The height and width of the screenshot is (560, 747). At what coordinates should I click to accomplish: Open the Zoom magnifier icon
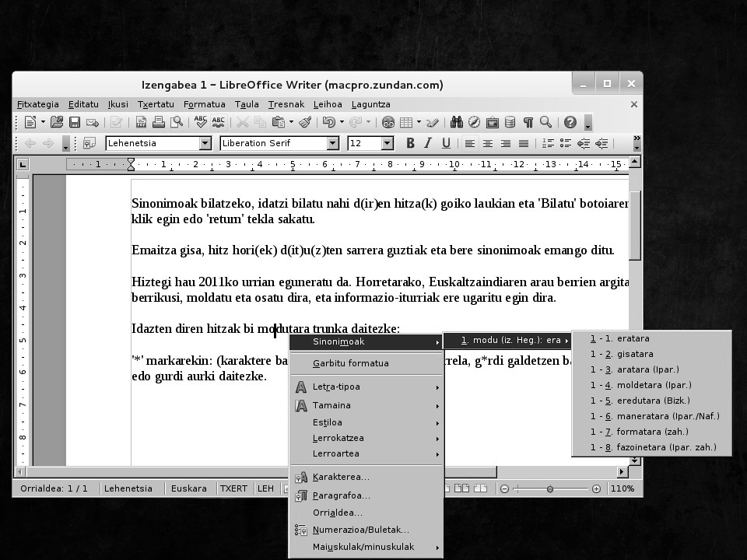pyautogui.click(x=546, y=122)
